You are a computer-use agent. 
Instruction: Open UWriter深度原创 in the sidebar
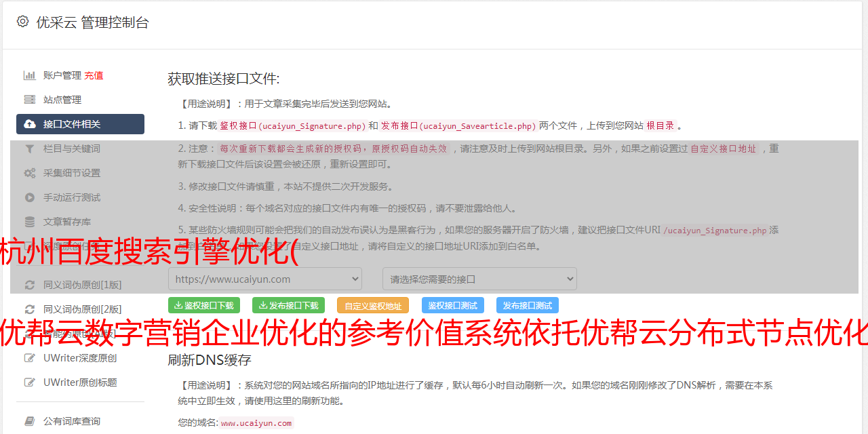point(80,358)
